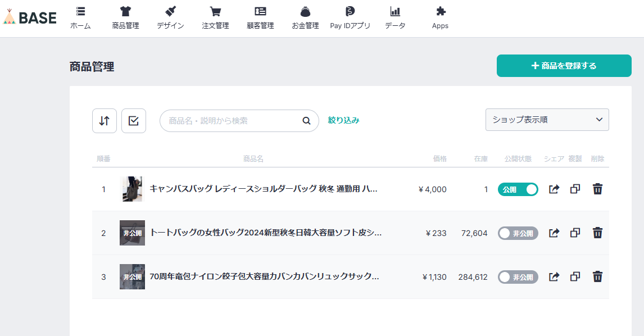
Task: Click the magnifying glass search icon
Action: click(x=306, y=121)
